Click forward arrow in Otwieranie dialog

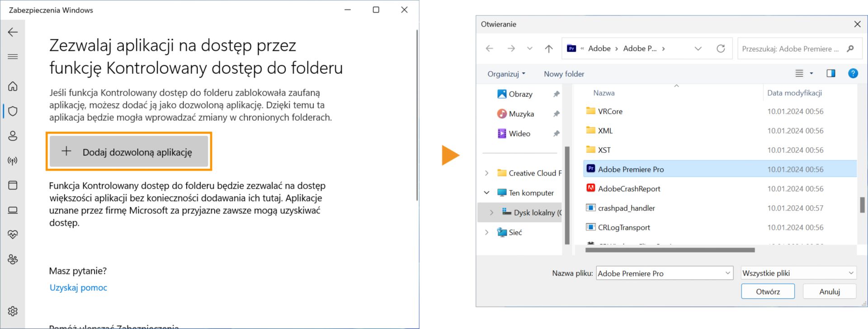click(511, 48)
